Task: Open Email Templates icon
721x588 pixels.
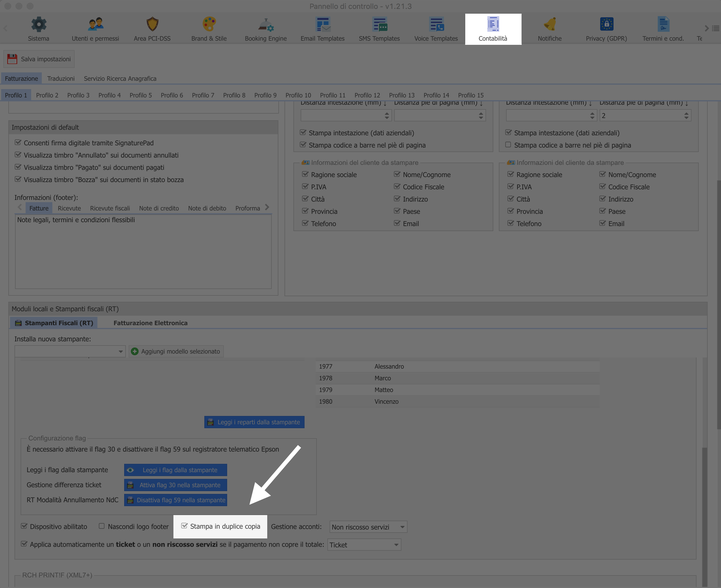Action: 323,24
